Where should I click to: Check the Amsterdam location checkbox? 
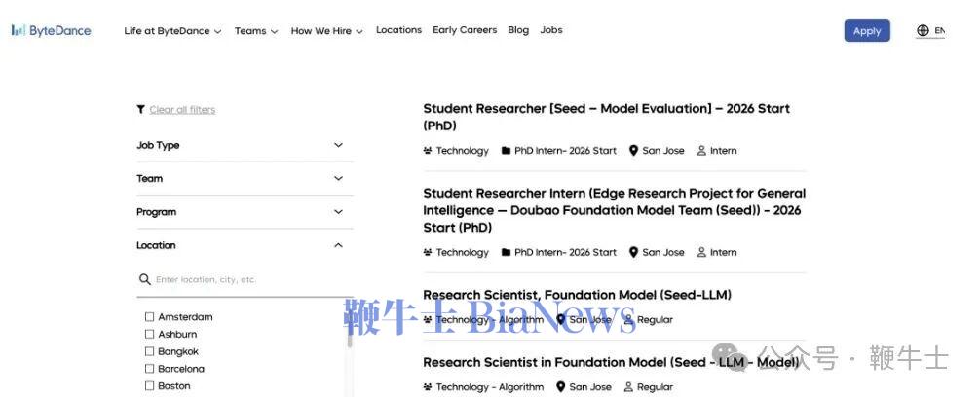point(149,317)
